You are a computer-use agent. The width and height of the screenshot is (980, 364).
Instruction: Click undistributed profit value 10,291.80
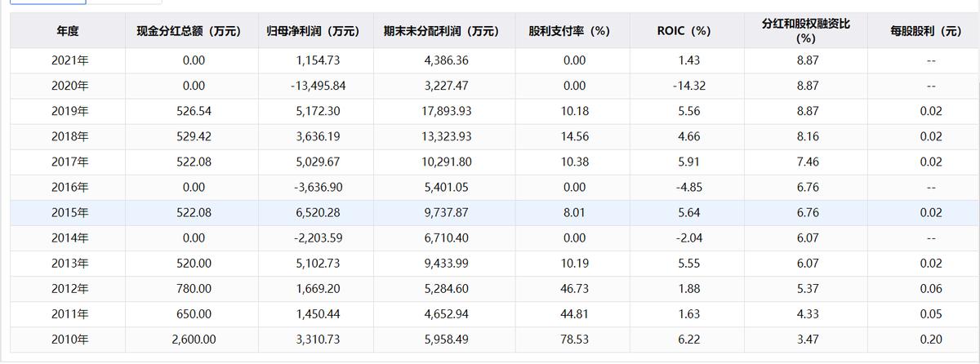447,162
